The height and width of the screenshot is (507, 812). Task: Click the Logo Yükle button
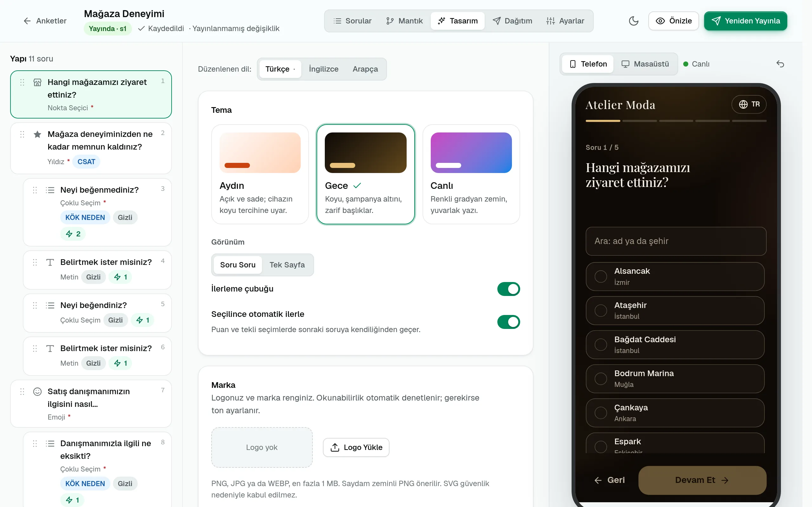(356, 447)
